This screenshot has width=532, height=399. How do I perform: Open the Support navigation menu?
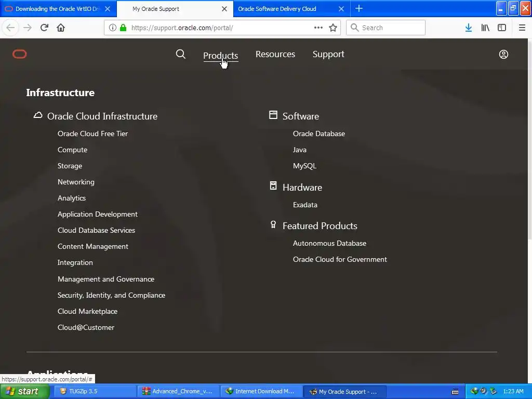[x=328, y=54]
